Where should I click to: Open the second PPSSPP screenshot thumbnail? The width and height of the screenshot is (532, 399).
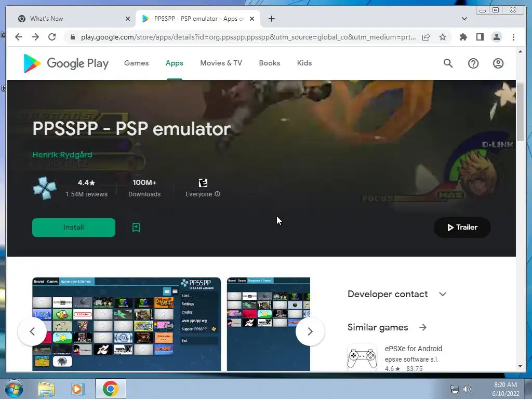[x=269, y=324]
